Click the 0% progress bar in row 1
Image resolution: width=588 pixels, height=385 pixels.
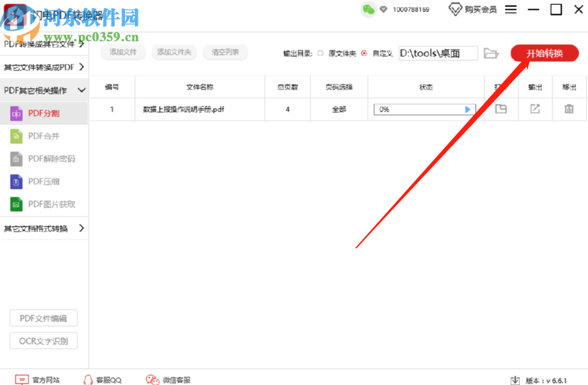(x=425, y=109)
